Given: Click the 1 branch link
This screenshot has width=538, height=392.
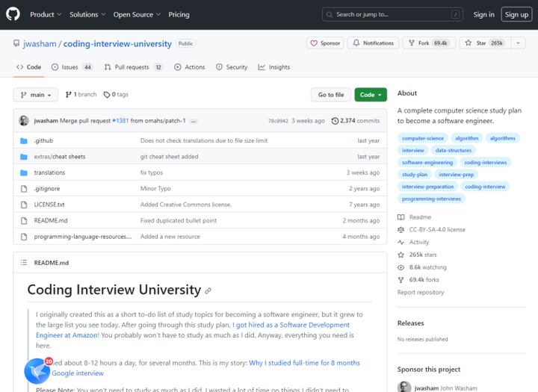Looking at the screenshot, I should pyautogui.click(x=81, y=95).
